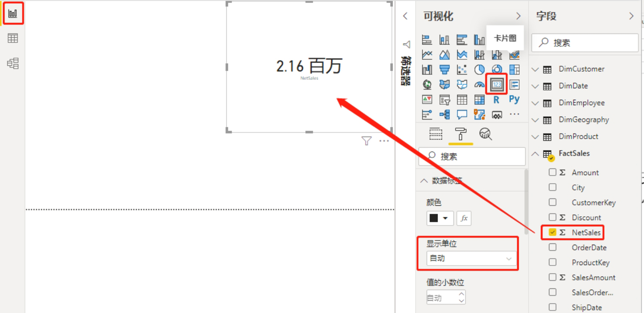This screenshot has height=313, width=644.
Task: Collapse the 数据标签 section
Action: [x=424, y=181]
